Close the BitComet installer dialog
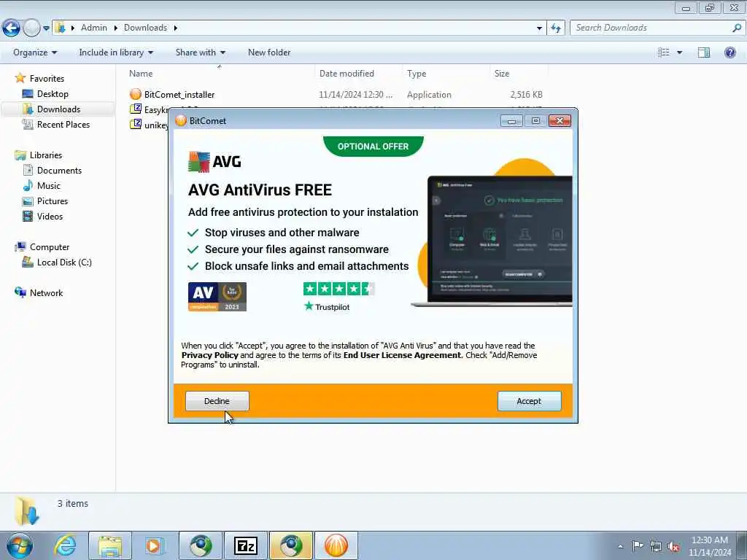 560,121
